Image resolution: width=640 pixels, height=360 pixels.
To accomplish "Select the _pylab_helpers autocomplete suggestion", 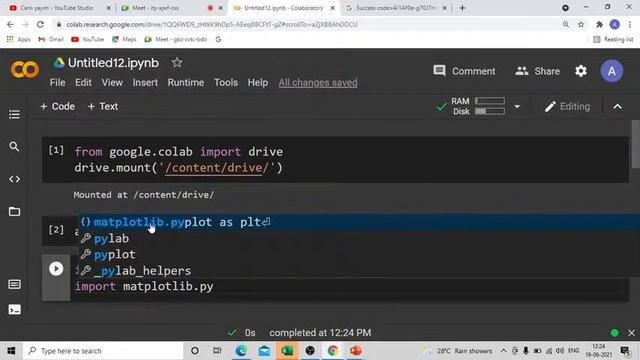I will click(x=359, y=271).
